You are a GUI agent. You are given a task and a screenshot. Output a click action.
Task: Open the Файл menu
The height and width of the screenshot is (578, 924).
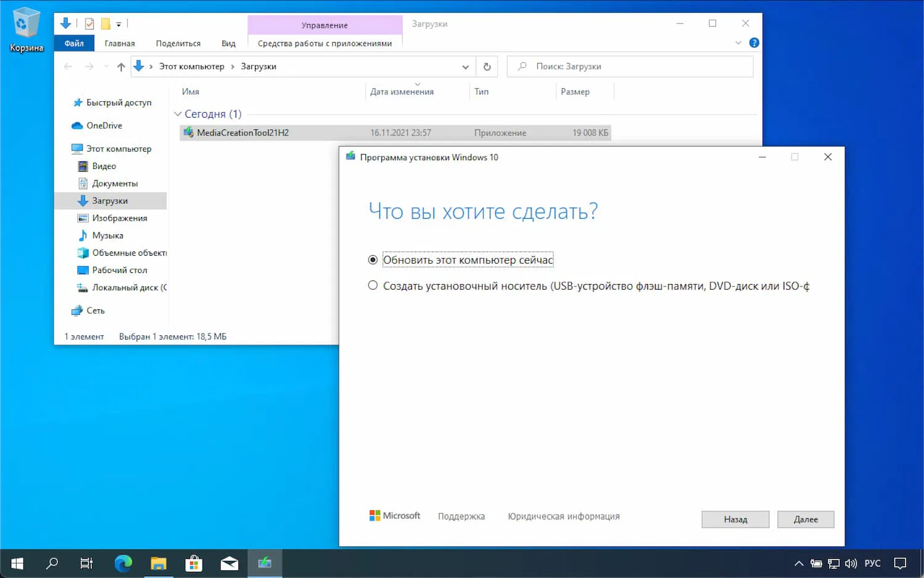(74, 43)
